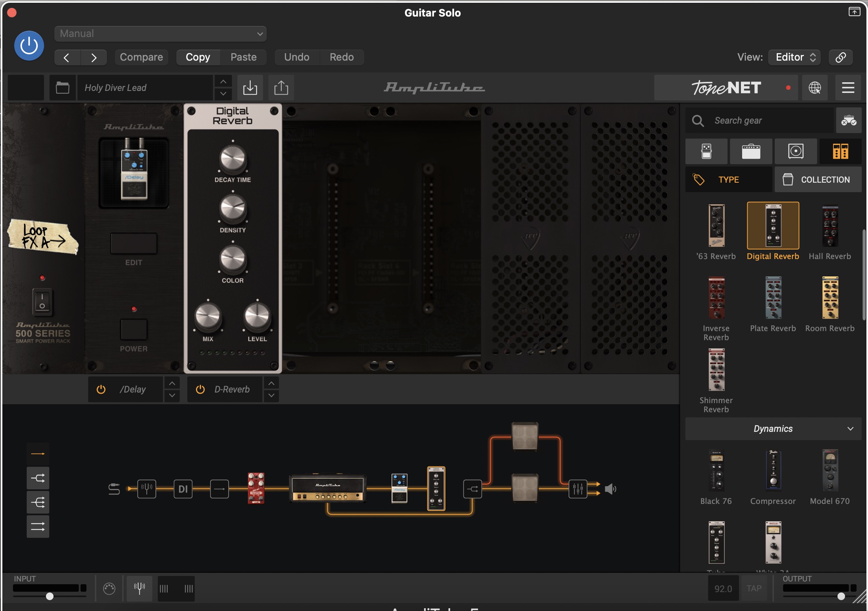Collapse the Dynamics section

point(773,429)
